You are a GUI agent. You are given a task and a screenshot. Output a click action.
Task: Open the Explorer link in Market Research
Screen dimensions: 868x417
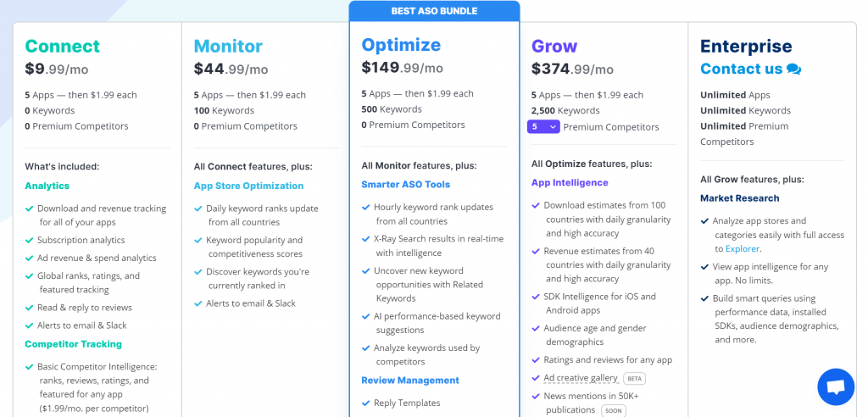[743, 249]
